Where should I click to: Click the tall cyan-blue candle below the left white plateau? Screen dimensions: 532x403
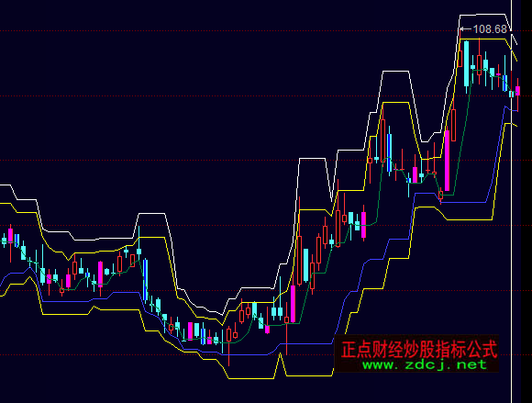click(x=146, y=280)
